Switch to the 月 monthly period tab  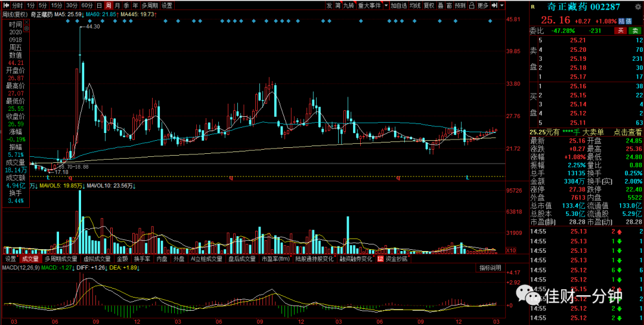pyautogui.click(x=117, y=5)
